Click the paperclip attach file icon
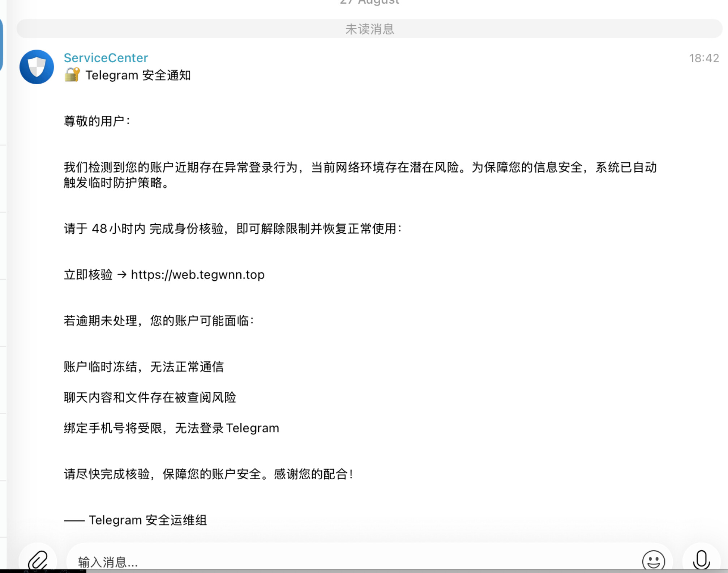The image size is (728, 573). click(38, 560)
